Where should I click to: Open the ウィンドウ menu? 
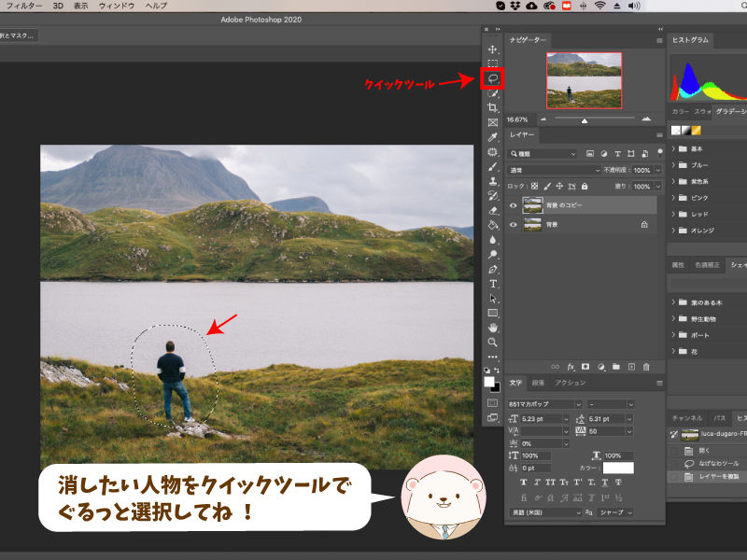point(117,6)
